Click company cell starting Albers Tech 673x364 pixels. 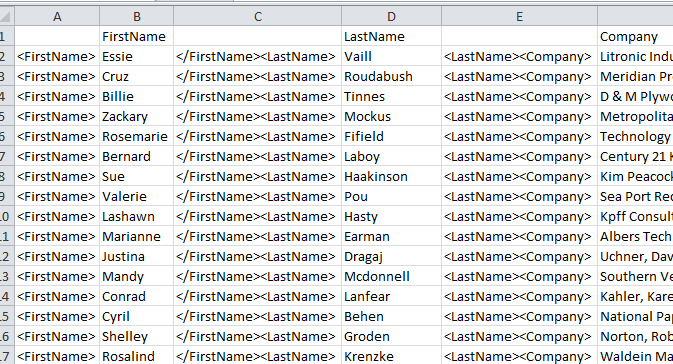635,237
